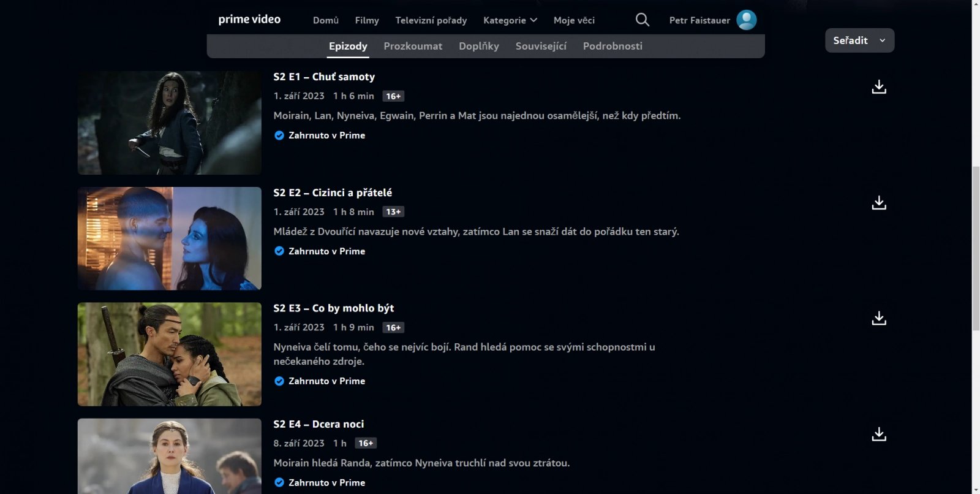Open the search magnifier icon
This screenshot has width=980, height=494.
pos(642,20)
